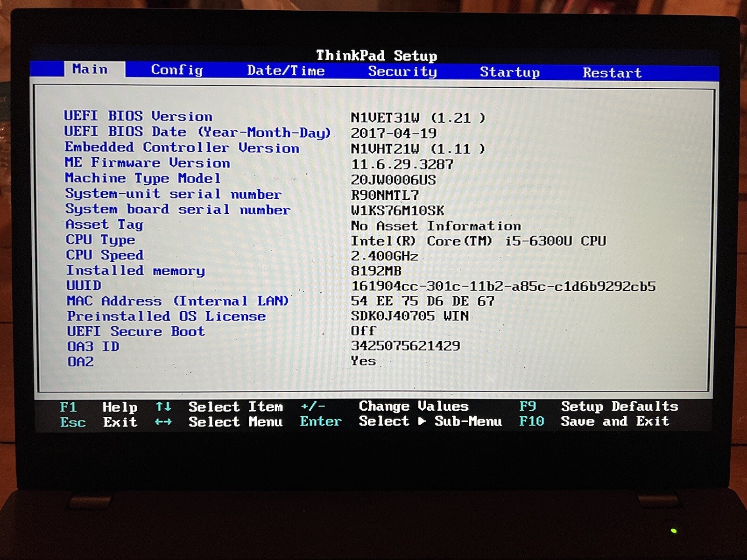The image size is (747, 560).
Task: Click the up/down arrows key hint
Action: (163, 407)
